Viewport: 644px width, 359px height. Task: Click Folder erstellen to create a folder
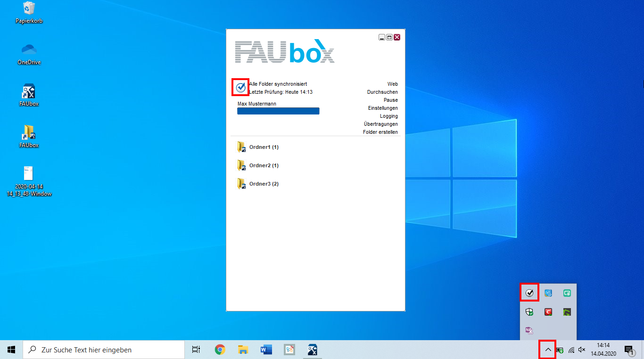pyautogui.click(x=380, y=132)
